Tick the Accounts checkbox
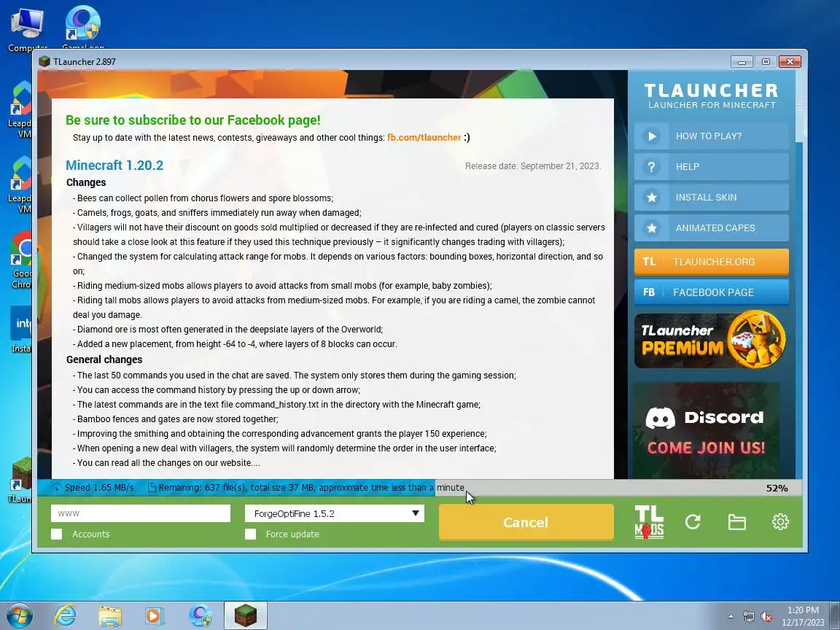Viewport: 840px width, 630px height. coord(56,534)
